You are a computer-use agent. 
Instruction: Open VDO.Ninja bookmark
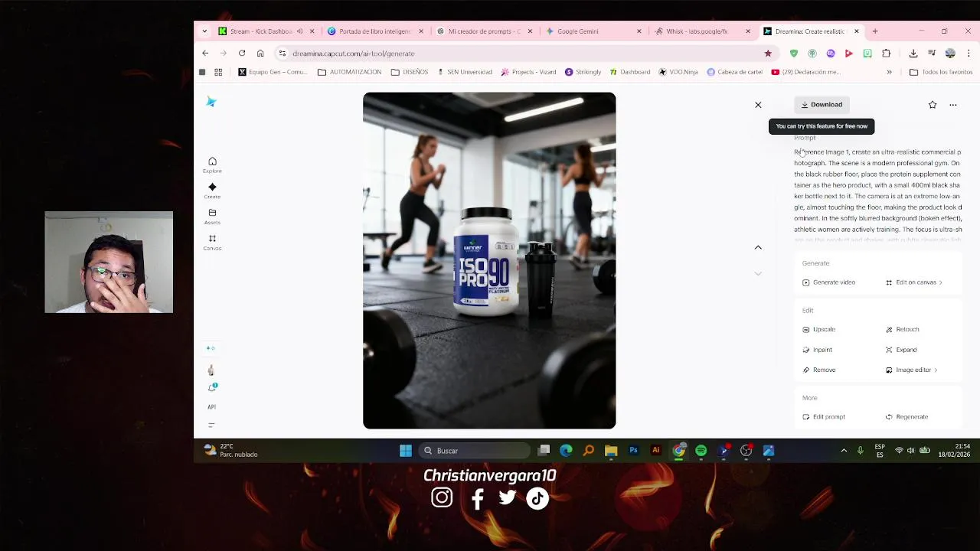[678, 72]
